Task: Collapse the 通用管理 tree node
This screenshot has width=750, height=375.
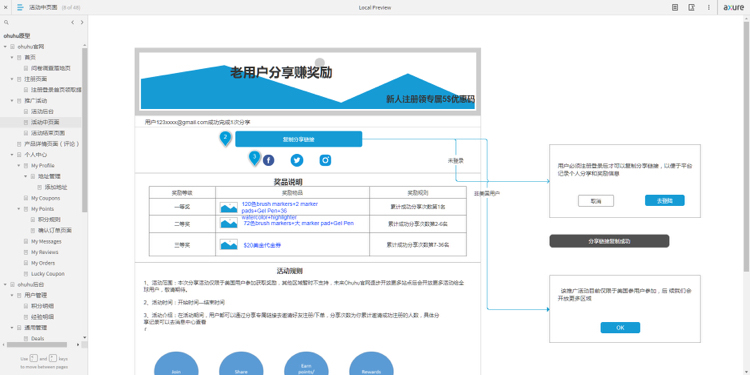Action: (x=12, y=328)
